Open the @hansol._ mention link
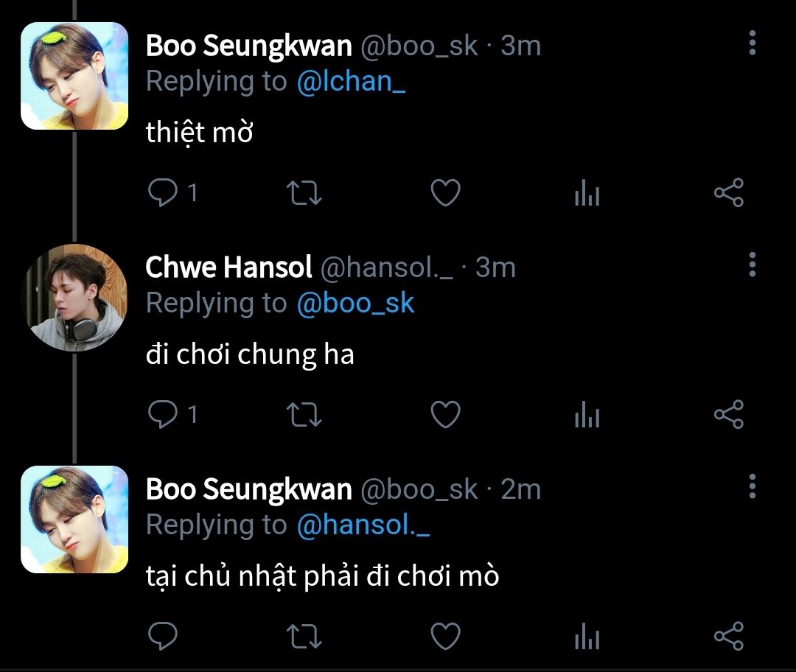Screen dimensions: 796x672 point(363,525)
